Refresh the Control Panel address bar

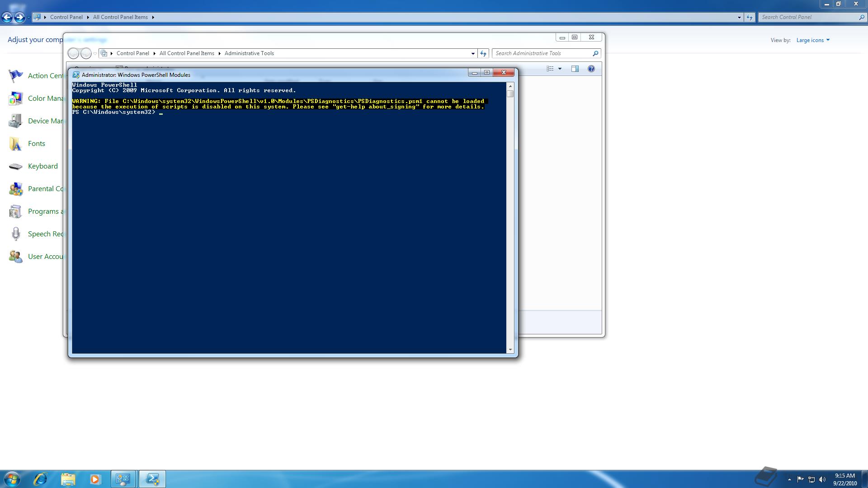click(750, 17)
